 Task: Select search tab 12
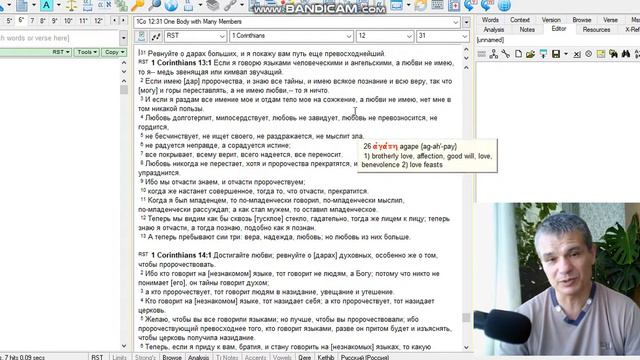[98, 21]
